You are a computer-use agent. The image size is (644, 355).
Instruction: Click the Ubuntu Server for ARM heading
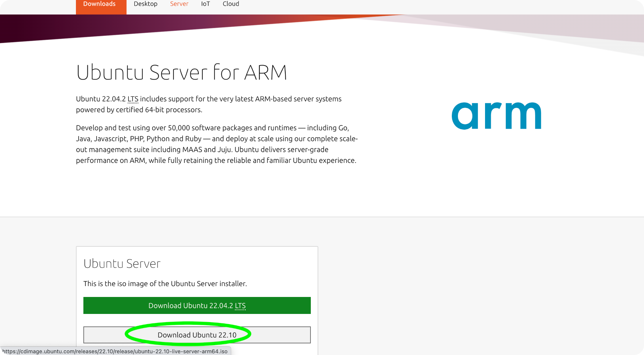click(x=182, y=72)
